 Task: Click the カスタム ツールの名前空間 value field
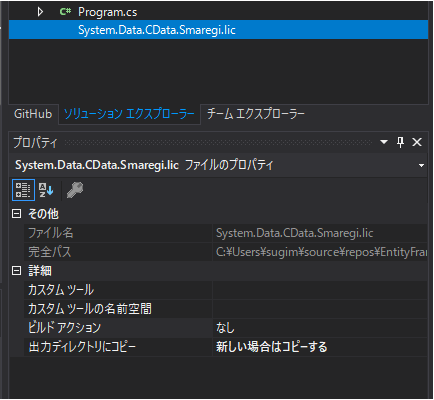click(x=320, y=309)
